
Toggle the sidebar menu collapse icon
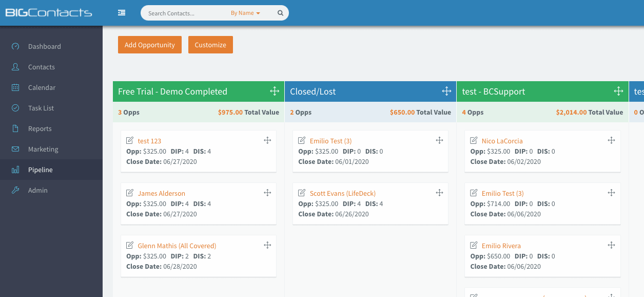(x=122, y=13)
